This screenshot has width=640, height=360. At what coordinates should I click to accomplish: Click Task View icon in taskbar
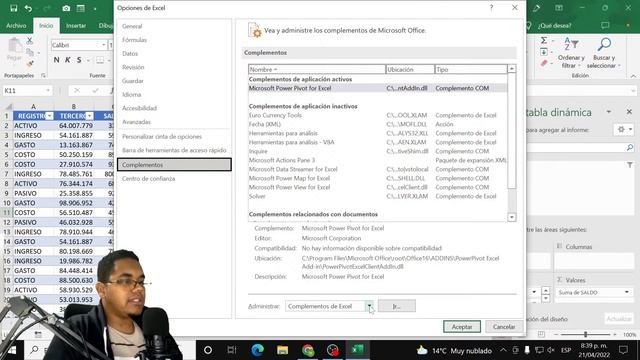click(232, 350)
